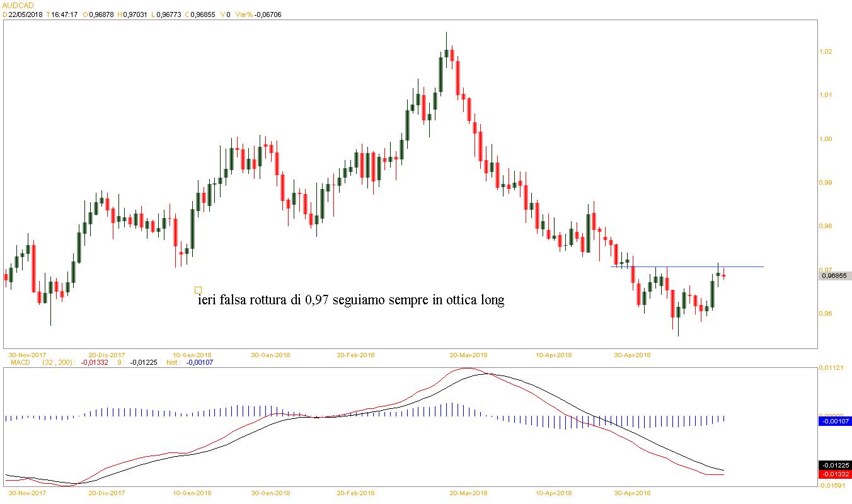
Task: Click the red MACD value tag -0,01332
Action: pos(834,474)
